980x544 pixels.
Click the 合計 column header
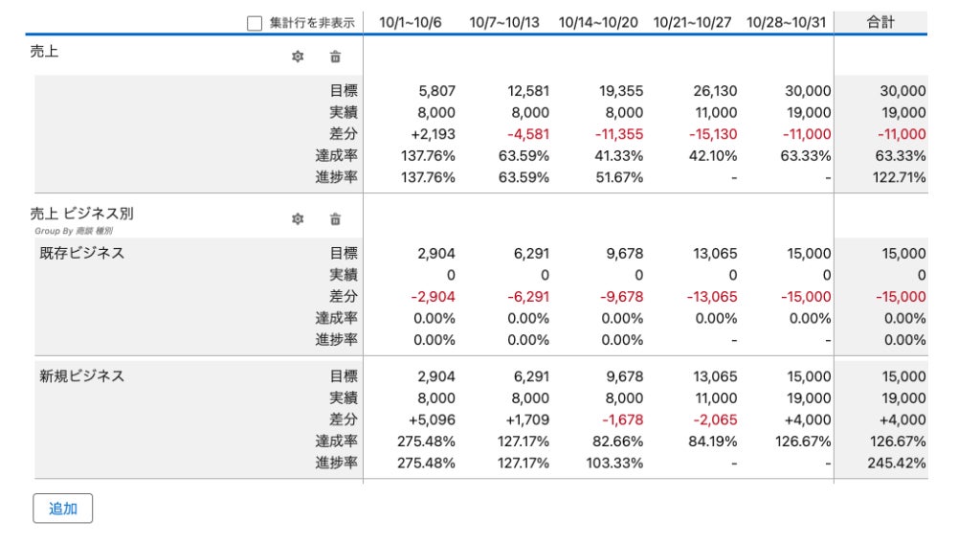(x=880, y=22)
